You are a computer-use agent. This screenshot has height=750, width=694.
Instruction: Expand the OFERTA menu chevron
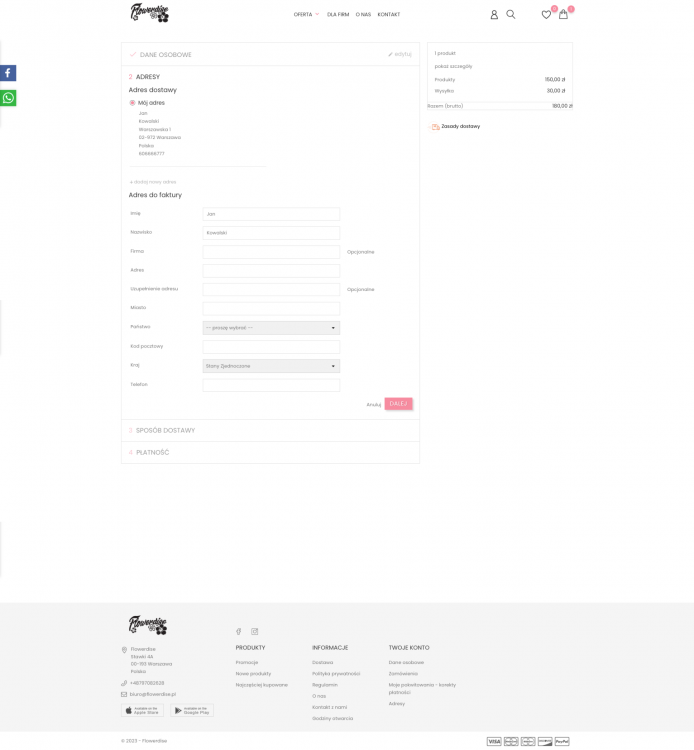(317, 14)
